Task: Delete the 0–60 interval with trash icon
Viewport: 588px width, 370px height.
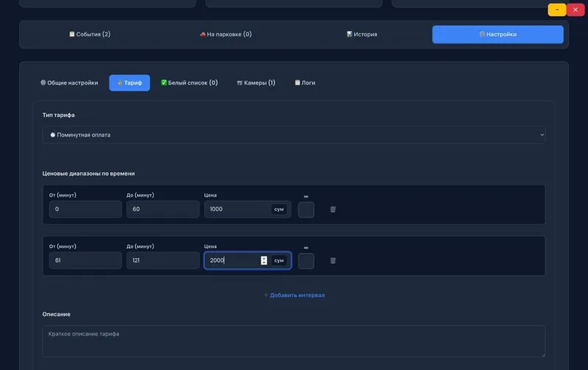Action: click(333, 210)
